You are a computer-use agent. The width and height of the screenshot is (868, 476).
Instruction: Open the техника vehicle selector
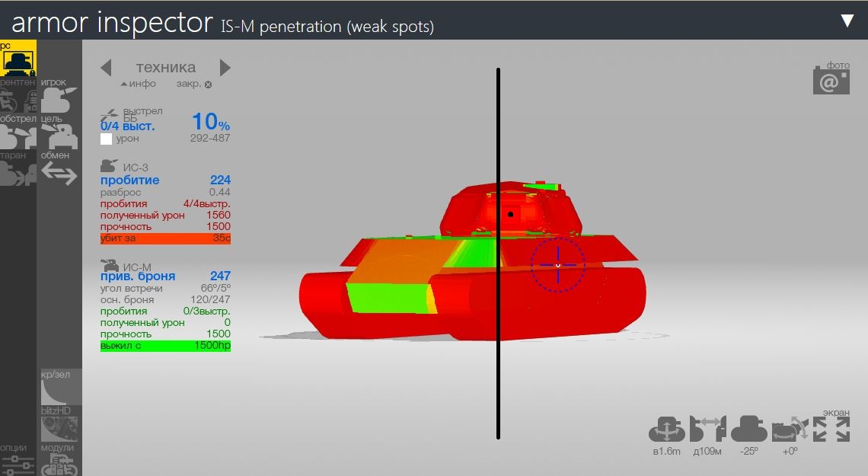click(165, 68)
